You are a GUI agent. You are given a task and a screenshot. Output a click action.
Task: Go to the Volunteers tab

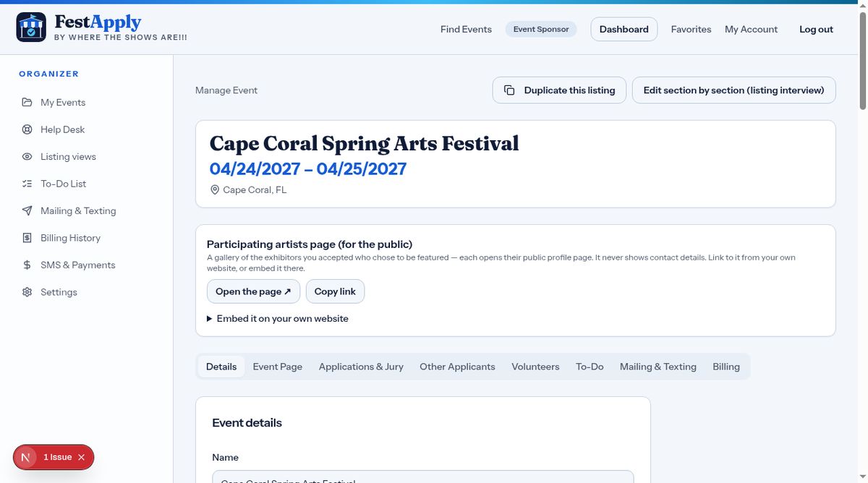click(x=535, y=367)
